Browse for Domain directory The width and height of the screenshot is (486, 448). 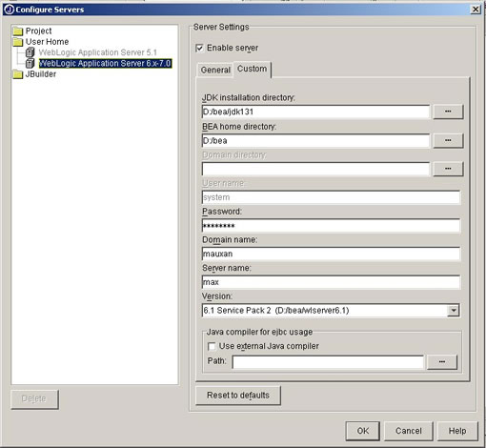click(448, 169)
